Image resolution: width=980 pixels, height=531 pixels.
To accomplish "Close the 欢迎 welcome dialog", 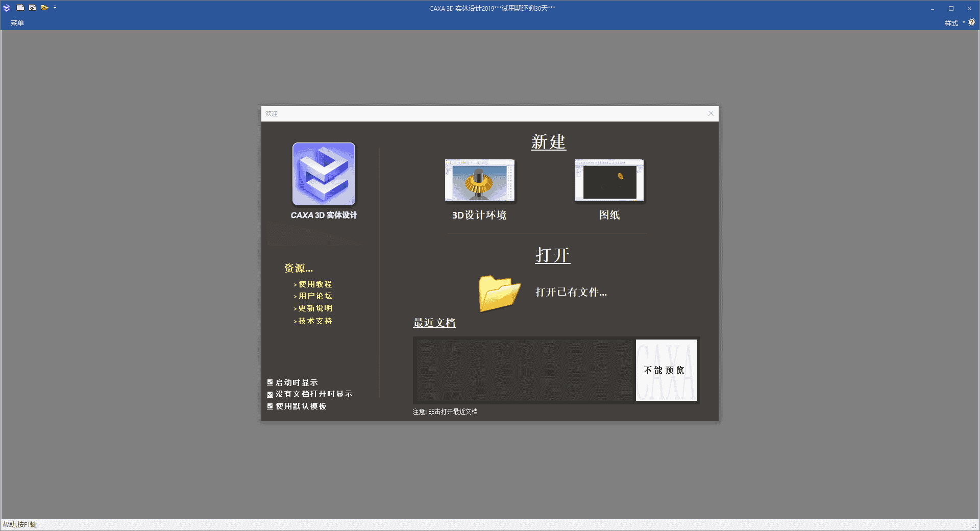I will click(x=711, y=113).
